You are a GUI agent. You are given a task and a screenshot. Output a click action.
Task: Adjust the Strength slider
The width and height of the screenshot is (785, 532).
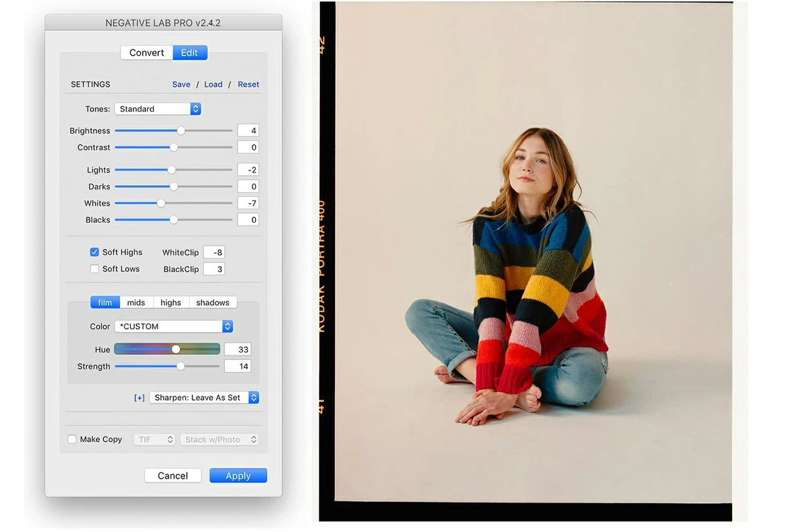click(167, 367)
